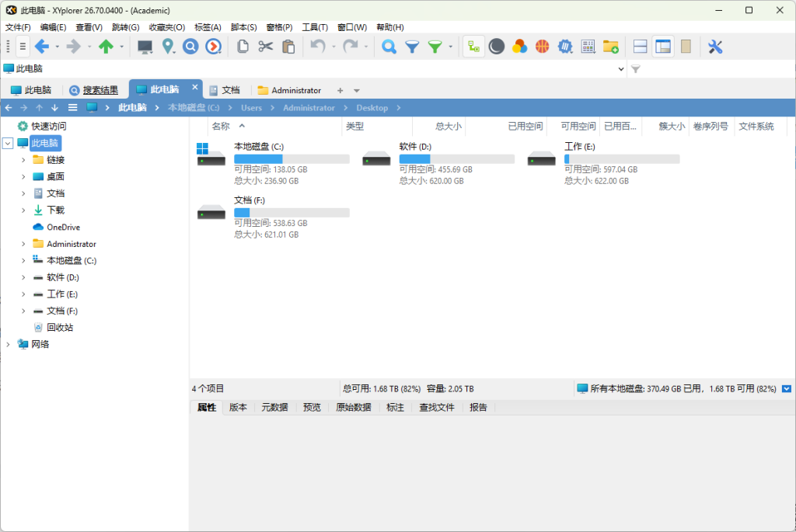Expand the 网络 node in tree
Screen dimensions: 796x532
point(8,344)
